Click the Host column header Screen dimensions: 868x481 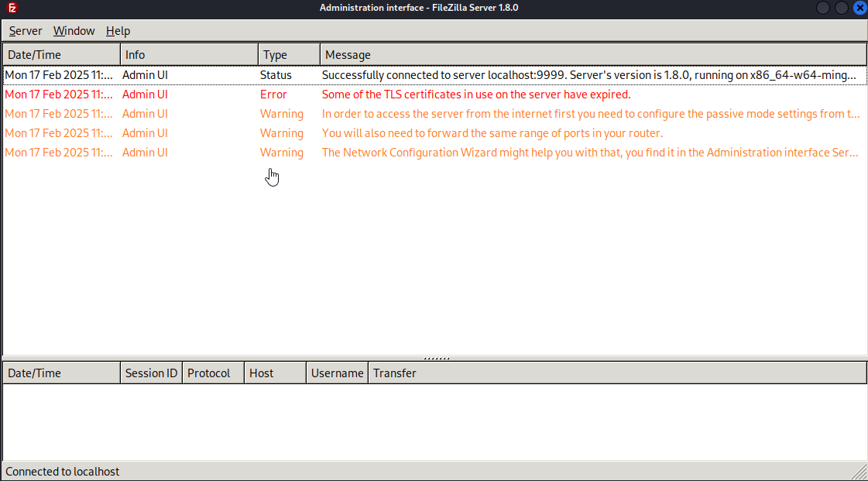point(275,373)
